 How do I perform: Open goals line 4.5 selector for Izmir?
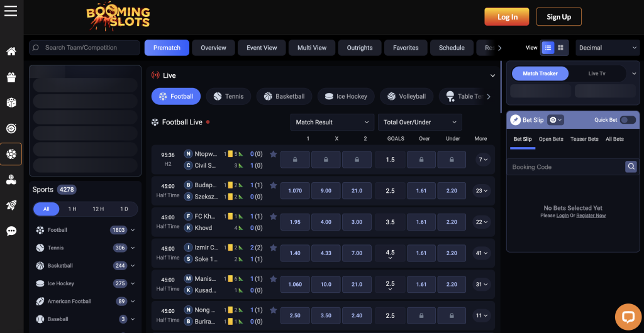tap(390, 253)
